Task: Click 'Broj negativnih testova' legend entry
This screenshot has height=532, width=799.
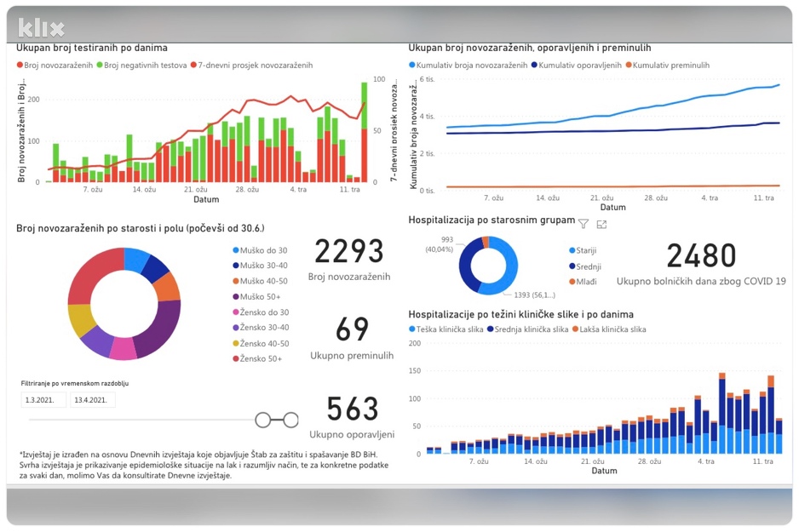Action: (x=141, y=66)
